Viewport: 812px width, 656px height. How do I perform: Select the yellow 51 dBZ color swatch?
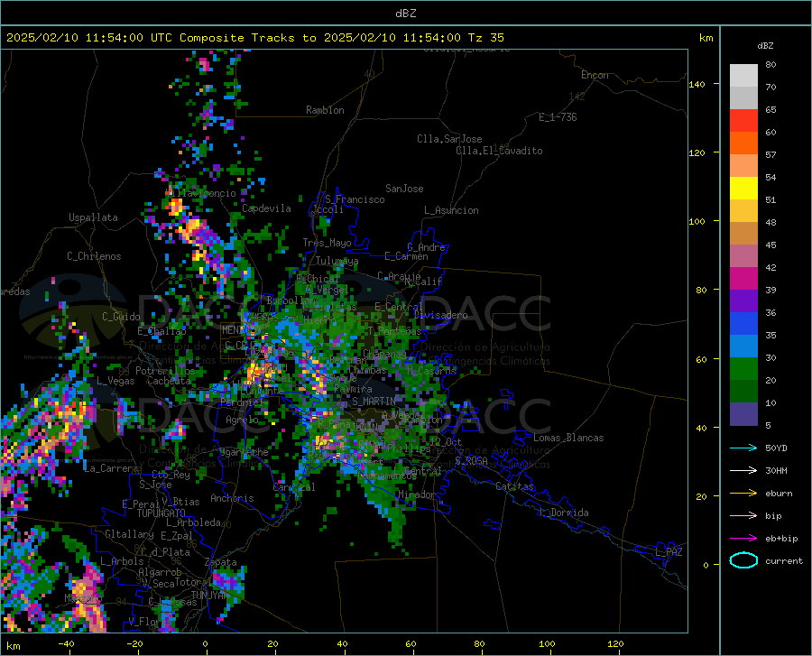click(x=743, y=189)
